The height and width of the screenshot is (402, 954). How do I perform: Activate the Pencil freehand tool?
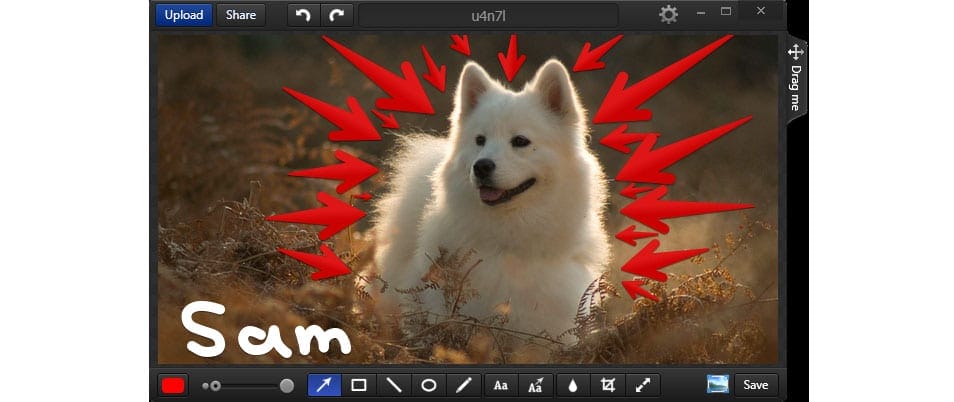[x=463, y=385]
